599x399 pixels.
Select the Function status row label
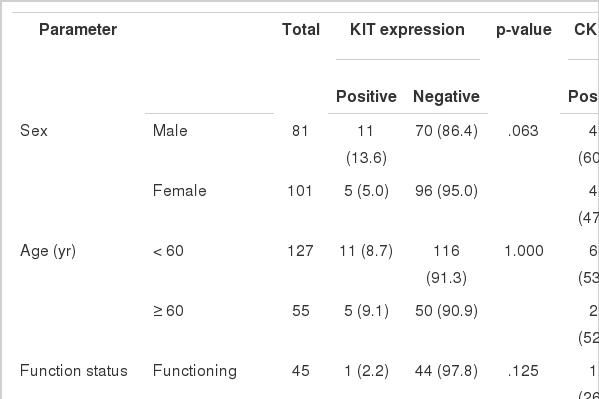[73, 371]
